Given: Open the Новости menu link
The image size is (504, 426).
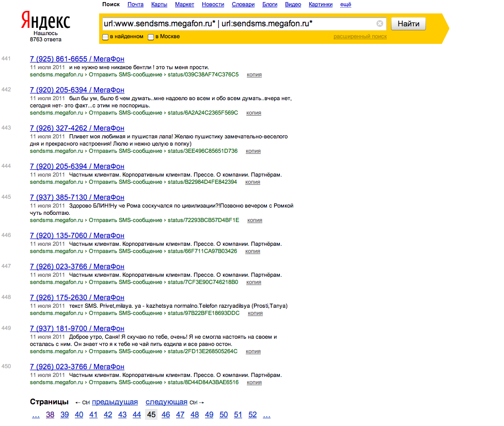Looking at the screenshot, I should [213, 5].
